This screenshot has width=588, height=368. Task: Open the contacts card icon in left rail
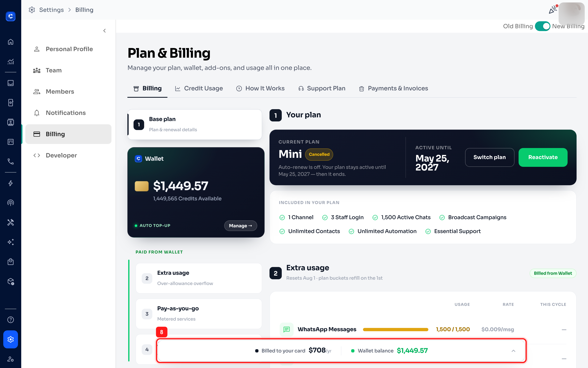click(10, 122)
